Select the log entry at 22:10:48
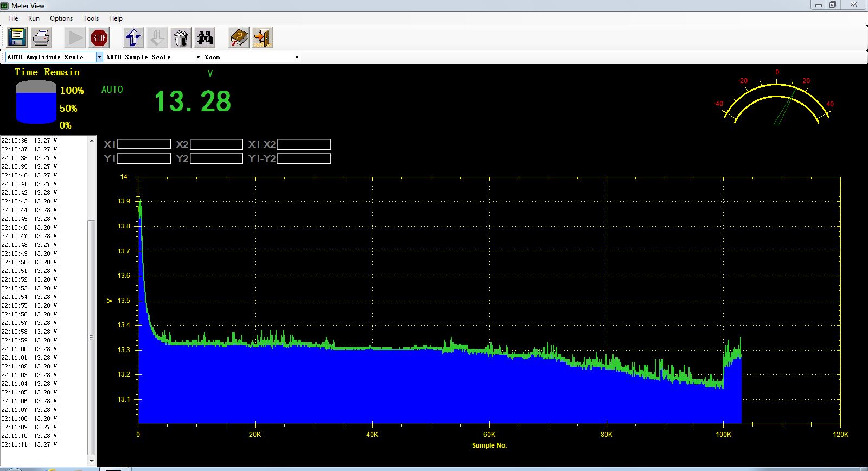 (x=29, y=245)
